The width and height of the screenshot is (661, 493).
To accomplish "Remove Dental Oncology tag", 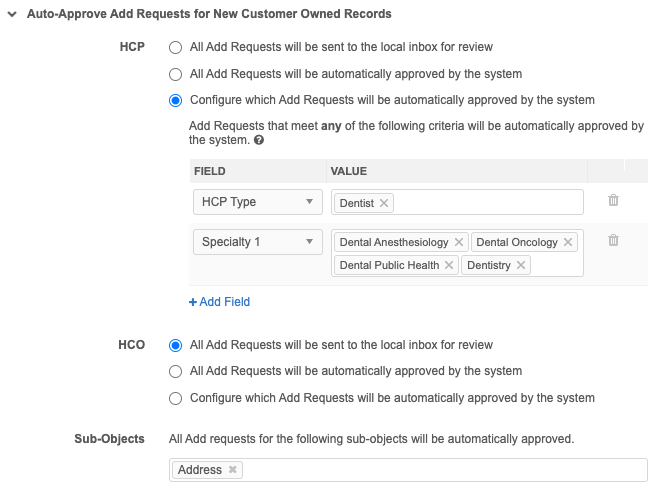I will coord(568,242).
